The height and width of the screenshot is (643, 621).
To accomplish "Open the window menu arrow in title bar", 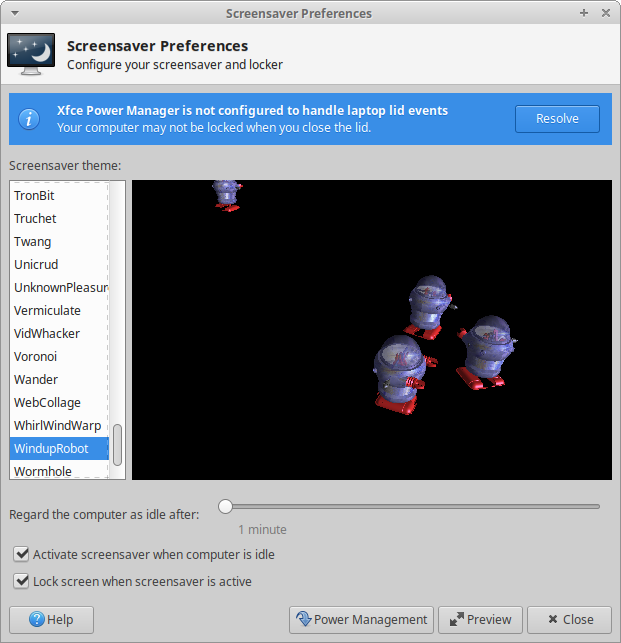I will point(15,13).
